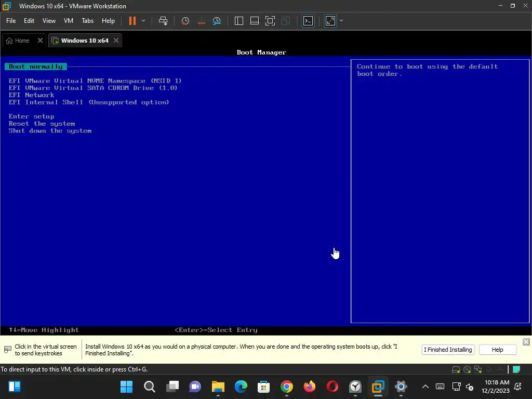The height and width of the screenshot is (399, 532).
Task: Click the hard disk status icon
Action: point(456,369)
